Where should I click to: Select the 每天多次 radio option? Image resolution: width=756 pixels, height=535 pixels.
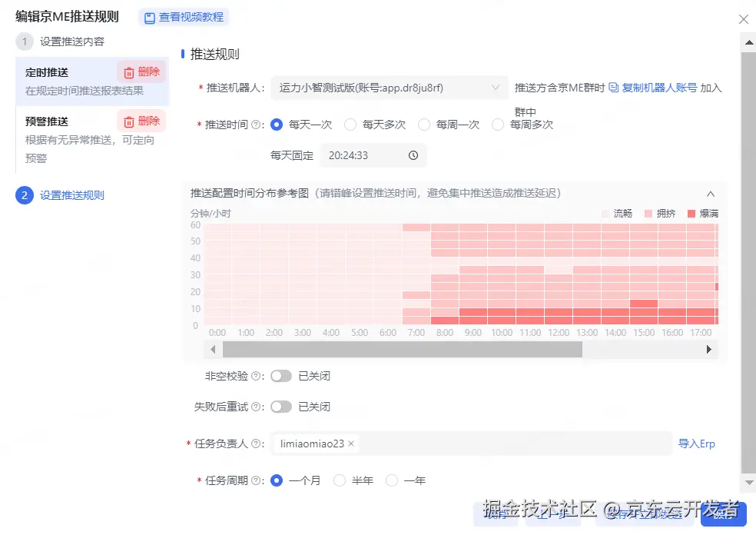[375, 125]
